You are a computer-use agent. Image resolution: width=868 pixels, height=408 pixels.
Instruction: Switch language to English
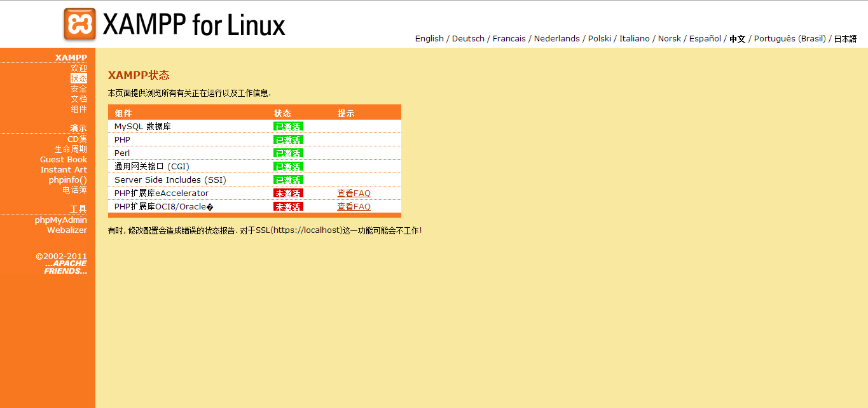click(x=429, y=39)
